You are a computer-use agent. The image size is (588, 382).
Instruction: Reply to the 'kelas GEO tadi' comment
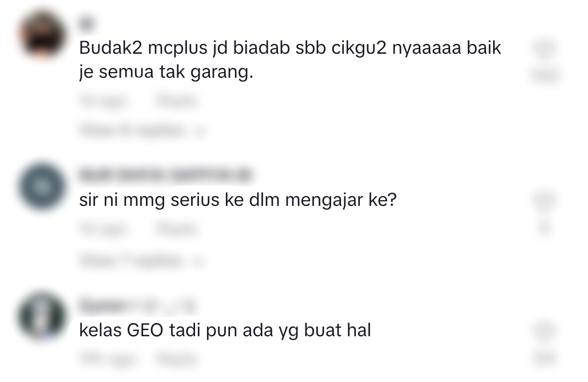177,359
